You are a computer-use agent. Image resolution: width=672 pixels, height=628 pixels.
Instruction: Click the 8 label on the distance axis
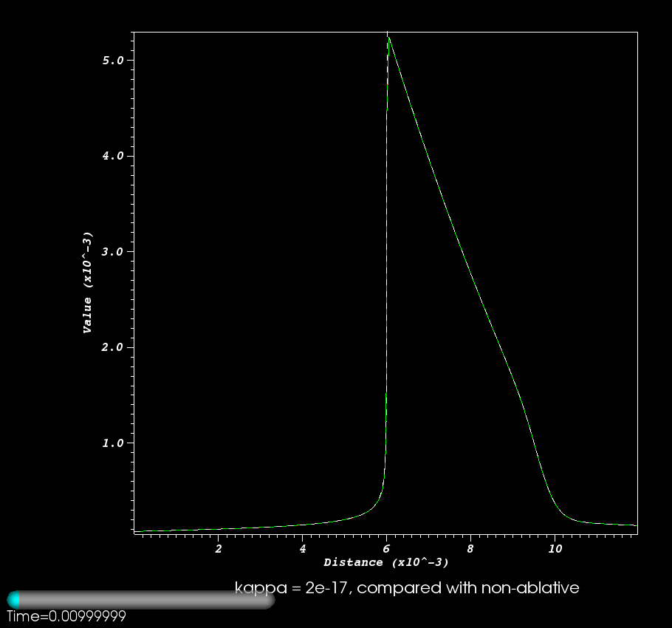[x=470, y=549]
